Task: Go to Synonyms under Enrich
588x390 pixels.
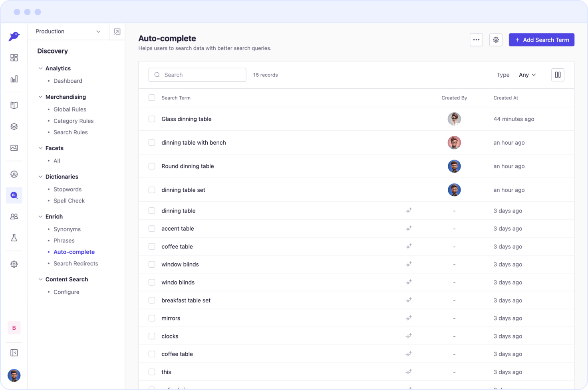Action: [67, 229]
